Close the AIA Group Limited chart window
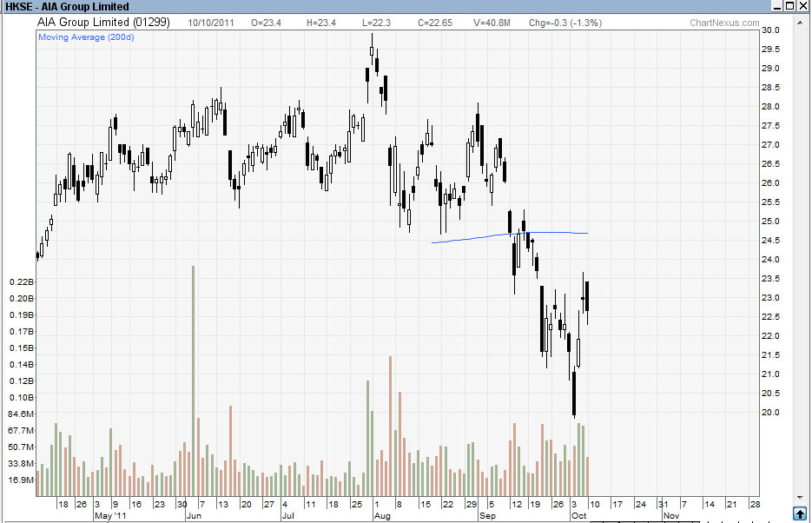Viewport: 812px width, 523px height. (x=803, y=6)
